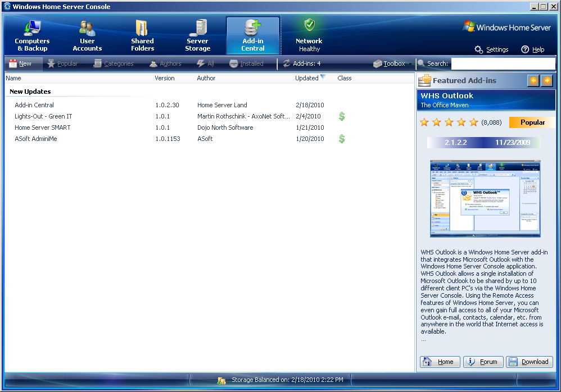Viewport: 561px width, 392px height.
Task: Click the 11/23/2009 release date label
Action: coord(512,143)
